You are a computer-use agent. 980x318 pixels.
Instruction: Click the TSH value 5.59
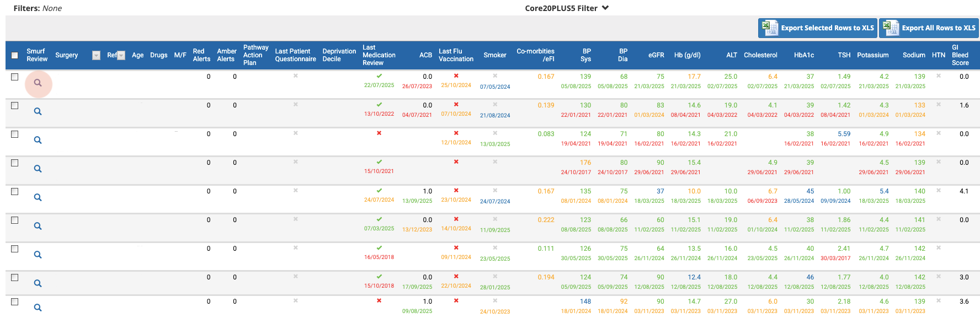click(844, 134)
